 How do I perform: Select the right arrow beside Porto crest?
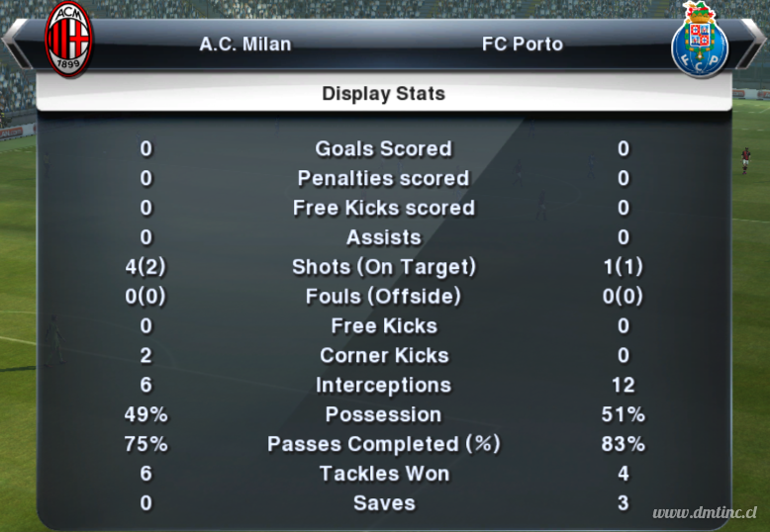click(752, 44)
